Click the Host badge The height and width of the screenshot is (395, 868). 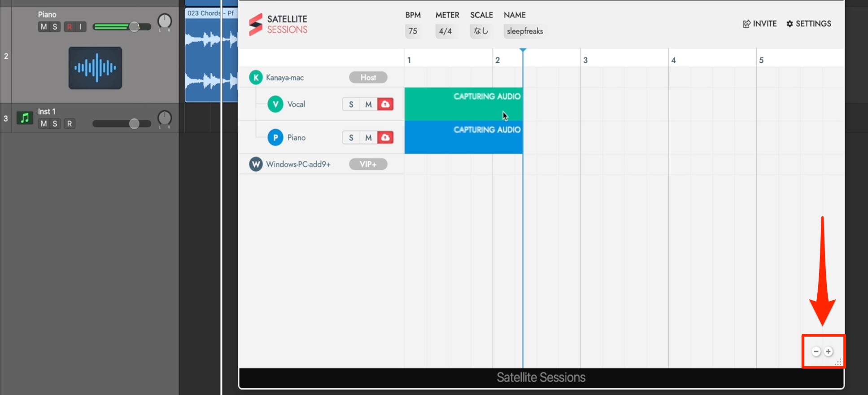368,78
